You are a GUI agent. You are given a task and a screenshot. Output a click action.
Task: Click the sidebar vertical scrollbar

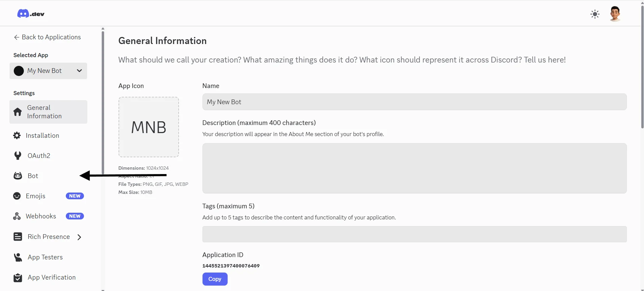click(x=103, y=101)
